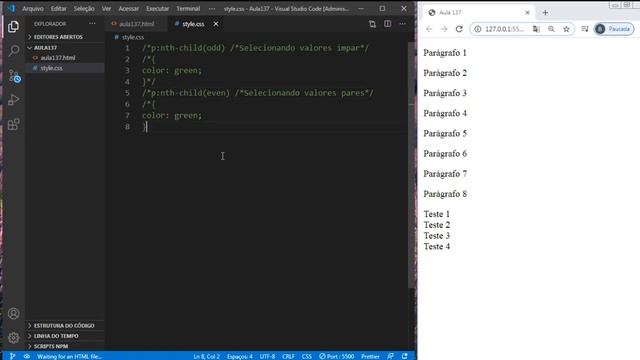Change line ending via CRLF
640x360 pixels.
coord(288,356)
